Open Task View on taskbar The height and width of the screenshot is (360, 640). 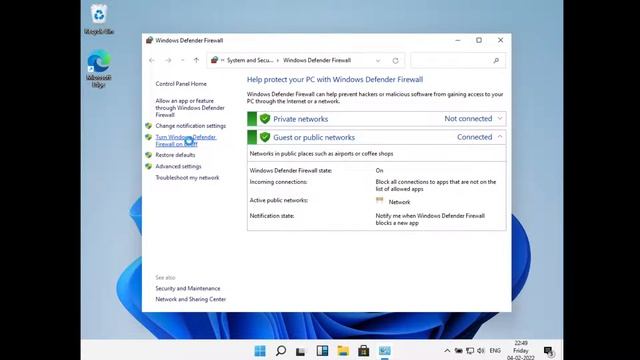click(x=301, y=351)
